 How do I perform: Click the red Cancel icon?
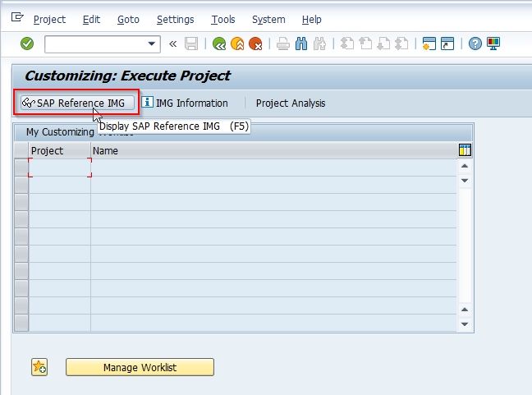click(255, 44)
